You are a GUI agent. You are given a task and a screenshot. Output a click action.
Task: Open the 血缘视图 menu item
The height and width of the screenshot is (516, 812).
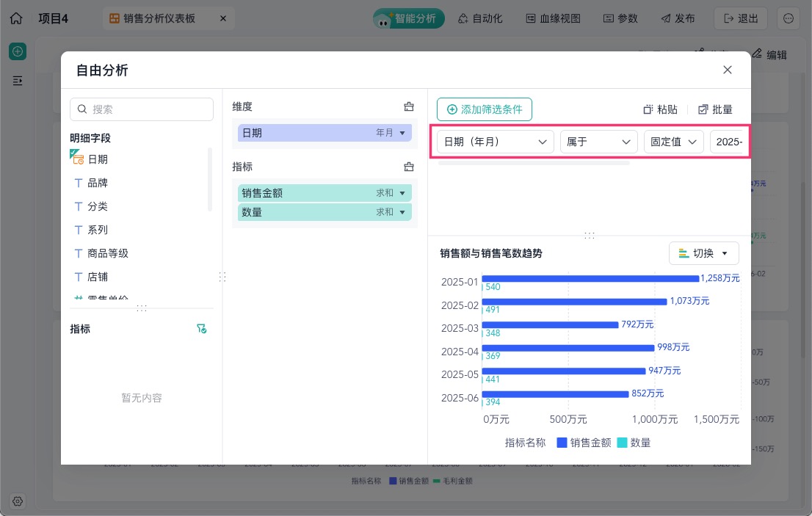pyautogui.click(x=553, y=18)
